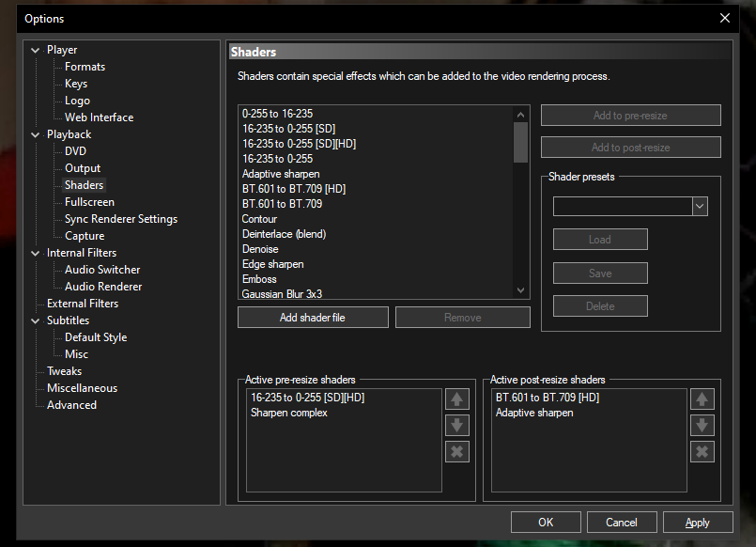Open the Shader presets dropdown

pyautogui.click(x=700, y=206)
